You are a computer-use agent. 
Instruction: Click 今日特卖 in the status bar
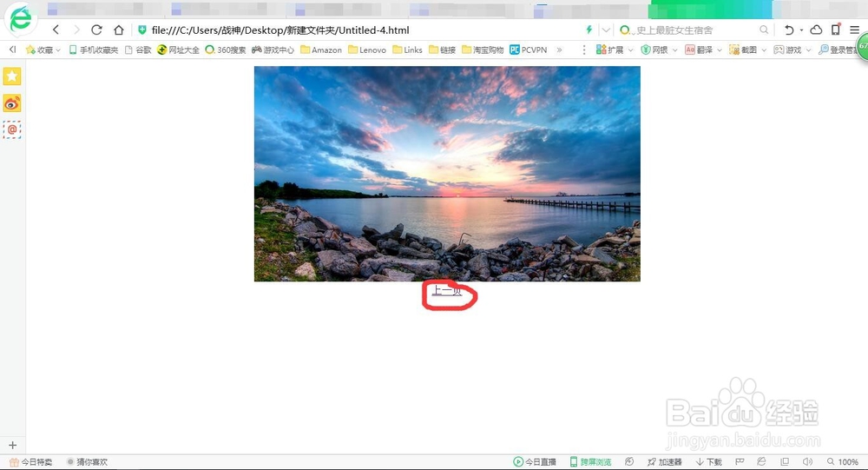[31, 461]
